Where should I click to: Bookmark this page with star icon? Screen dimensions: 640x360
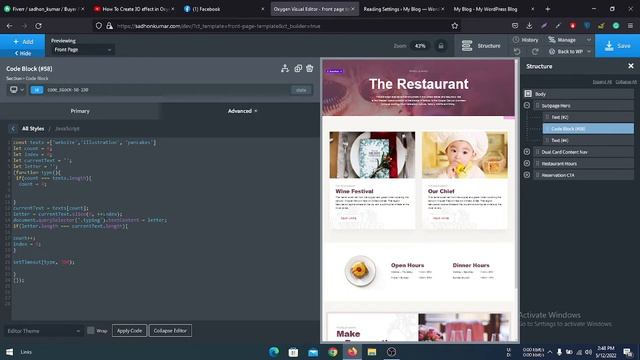455,26
